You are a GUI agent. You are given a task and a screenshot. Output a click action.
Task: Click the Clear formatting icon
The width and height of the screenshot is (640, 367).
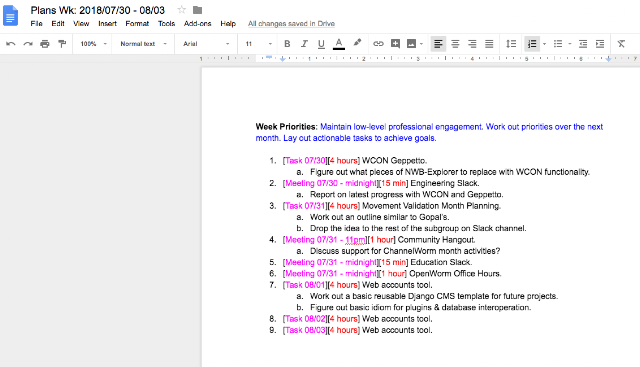(x=621, y=44)
